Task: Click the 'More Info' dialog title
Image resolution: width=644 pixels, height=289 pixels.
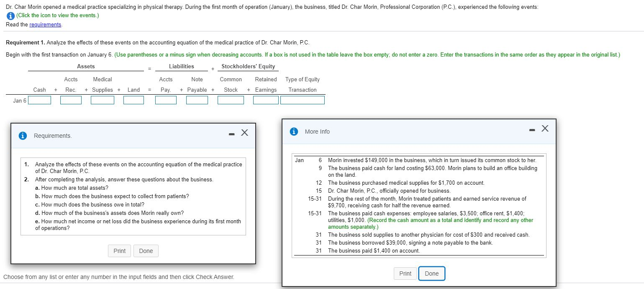Action: (317, 132)
